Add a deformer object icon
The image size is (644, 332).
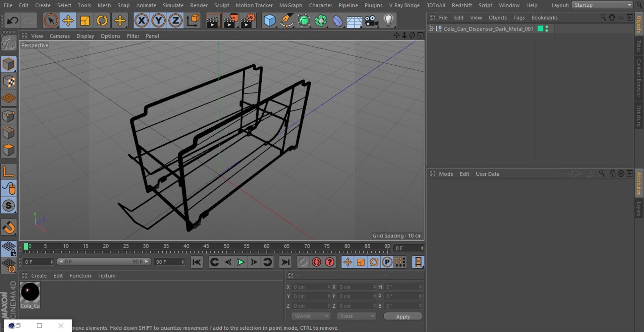coord(337,21)
